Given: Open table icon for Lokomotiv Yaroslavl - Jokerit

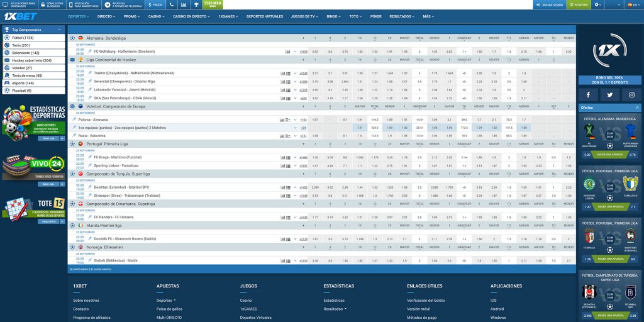Looking at the screenshot, I should [288, 90].
